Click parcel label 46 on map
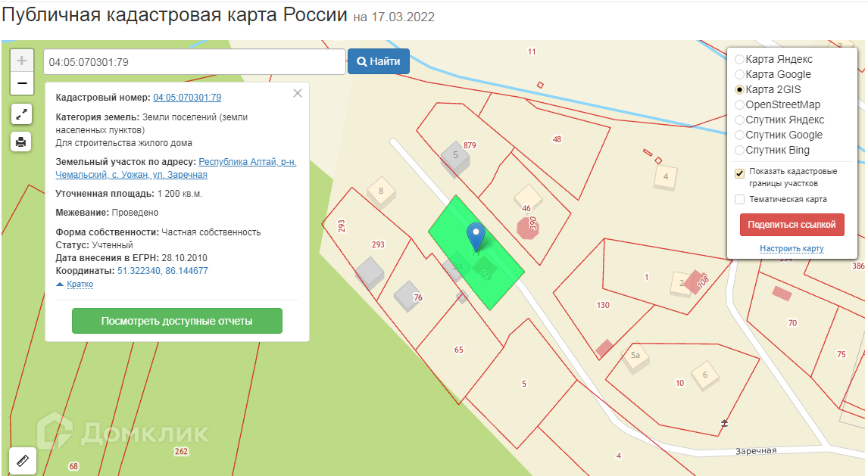 point(526,208)
